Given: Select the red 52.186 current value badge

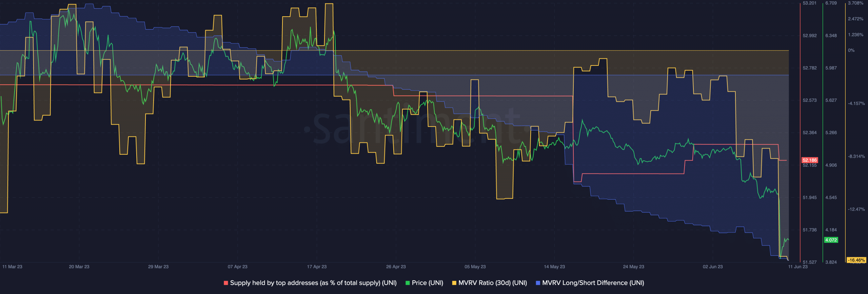Looking at the screenshot, I should tap(810, 160).
